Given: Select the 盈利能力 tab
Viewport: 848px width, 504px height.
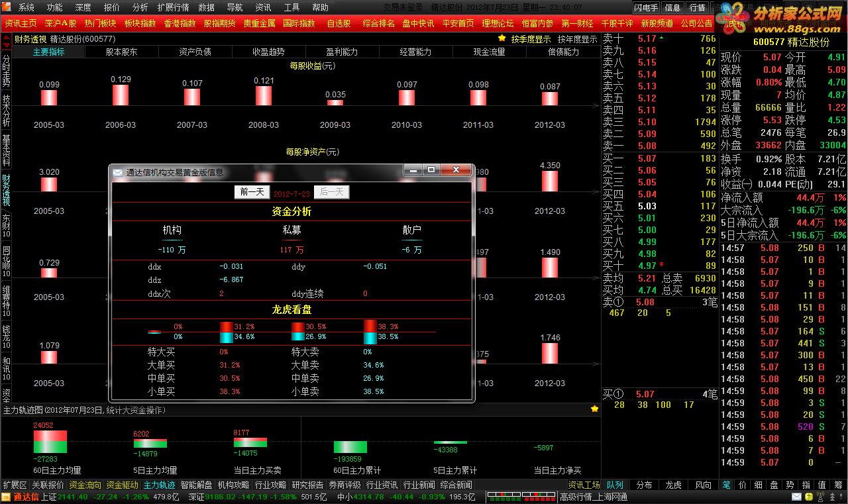Looking at the screenshot, I should click(342, 52).
